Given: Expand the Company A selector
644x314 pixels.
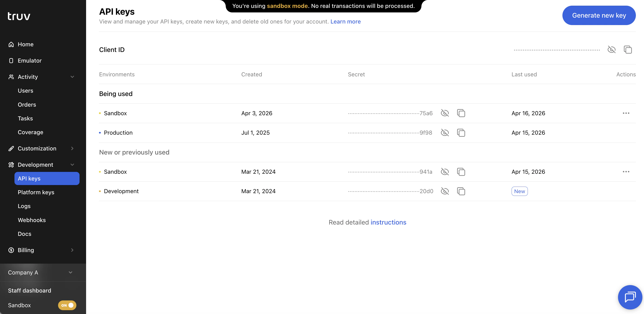Looking at the screenshot, I should [70, 272].
